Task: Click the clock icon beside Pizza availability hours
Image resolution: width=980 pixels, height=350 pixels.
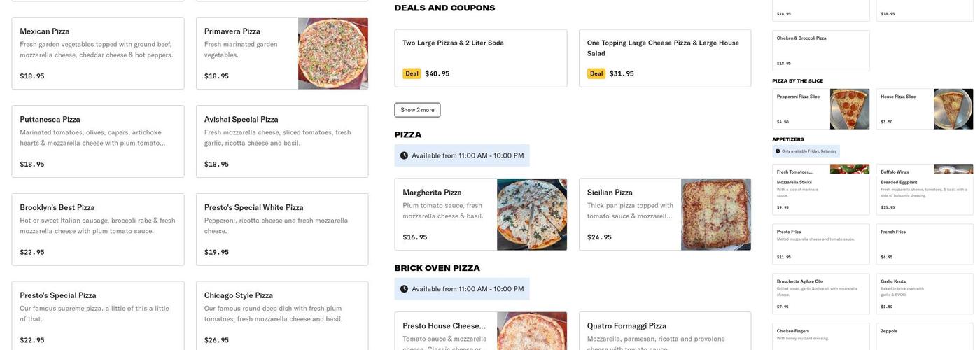Action: [404, 155]
